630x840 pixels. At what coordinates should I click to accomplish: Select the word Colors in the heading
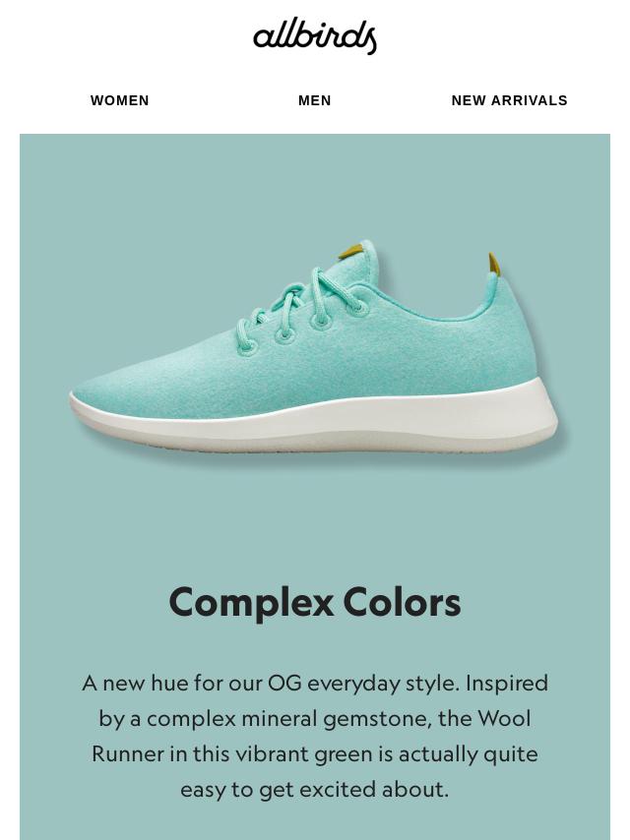402,602
